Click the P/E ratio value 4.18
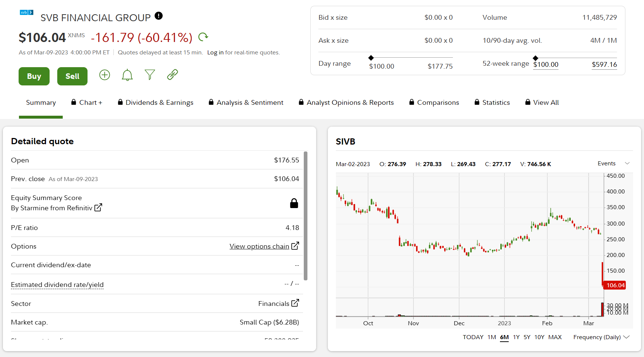The width and height of the screenshot is (644, 357). click(292, 228)
